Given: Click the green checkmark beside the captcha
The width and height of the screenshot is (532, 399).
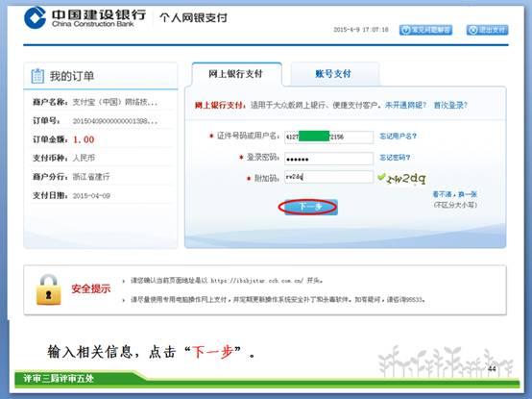Looking at the screenshot, I should click(381, 177).
